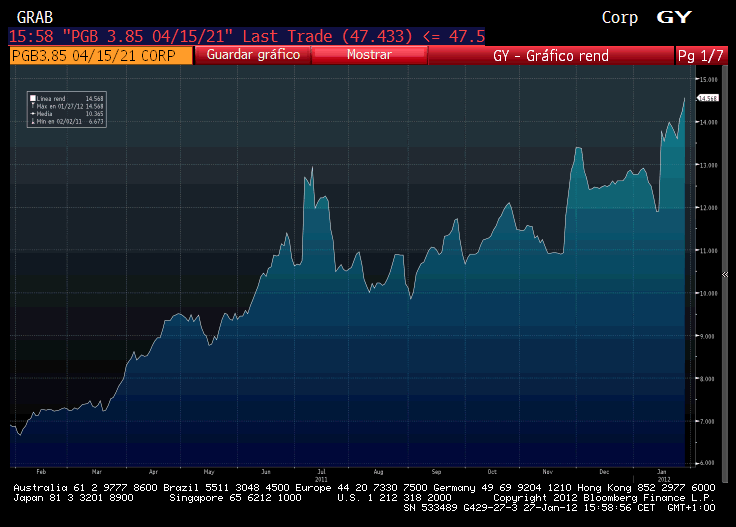Click the Sep x-axis month label
The width and height of the screenshot is (736, 527).
[436, 472]
